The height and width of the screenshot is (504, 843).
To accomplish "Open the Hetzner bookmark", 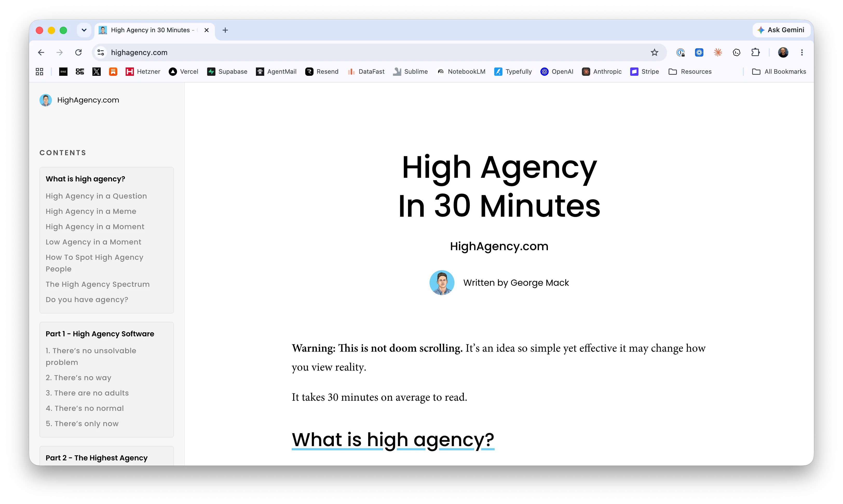I will (x=143, y=71).
